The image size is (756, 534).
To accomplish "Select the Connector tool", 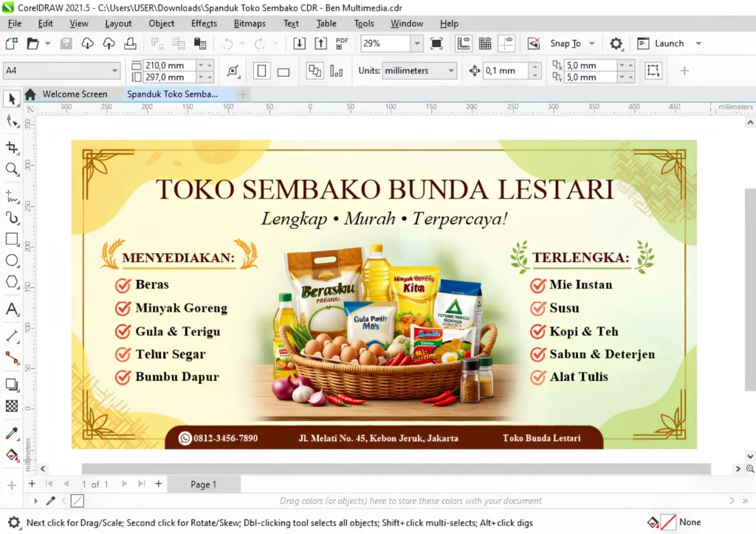I will pos(12,357).
